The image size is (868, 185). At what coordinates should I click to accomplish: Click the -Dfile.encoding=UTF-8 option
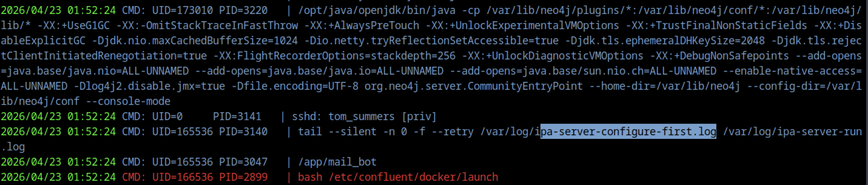tap(295, 86)
